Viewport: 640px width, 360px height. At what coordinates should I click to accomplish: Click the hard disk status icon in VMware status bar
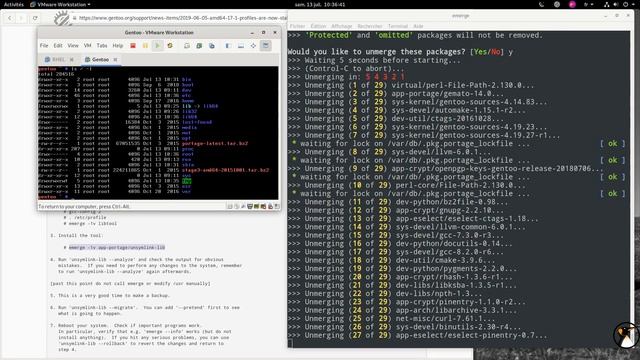pyautogui.click(x=230, y=207)
